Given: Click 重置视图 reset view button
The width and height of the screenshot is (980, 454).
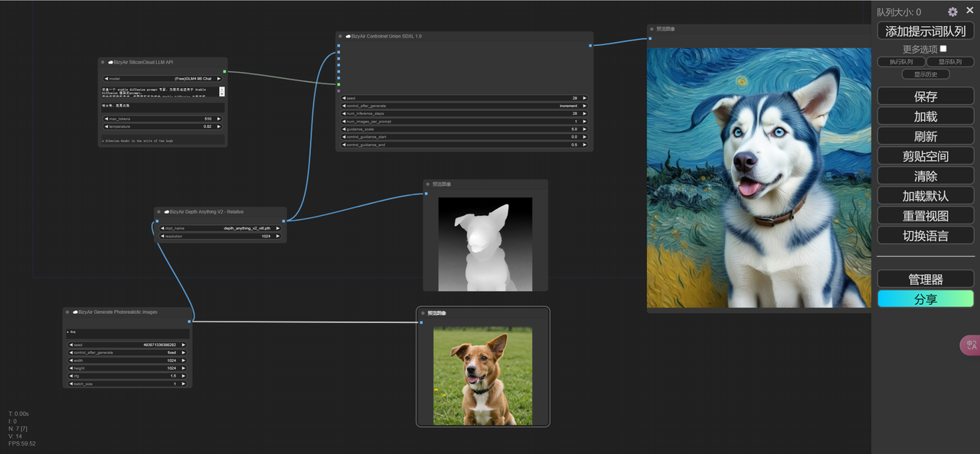Looking at the screenshot, I should [x=926, y=216].
